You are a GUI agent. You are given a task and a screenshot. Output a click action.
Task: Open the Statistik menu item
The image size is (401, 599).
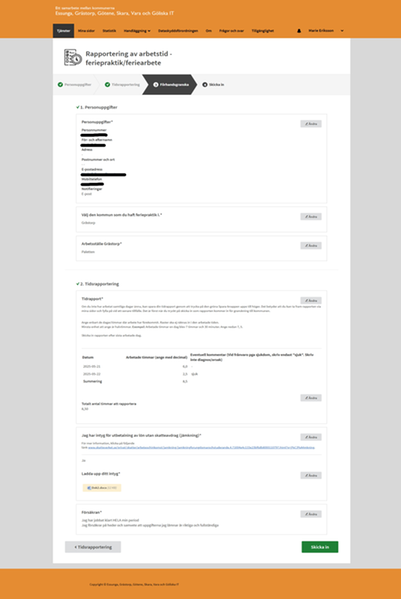[109, 31]
